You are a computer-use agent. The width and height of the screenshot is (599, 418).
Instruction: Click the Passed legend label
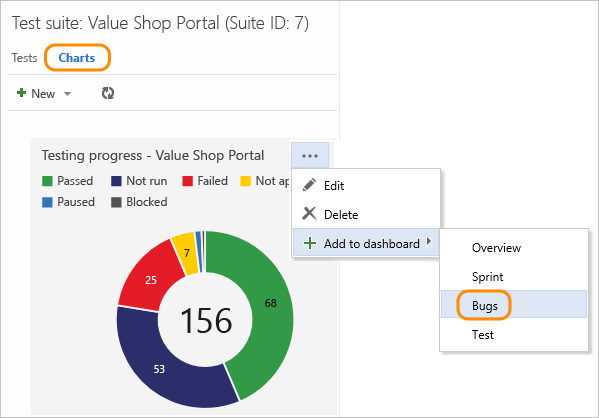[x=75, y=181]
